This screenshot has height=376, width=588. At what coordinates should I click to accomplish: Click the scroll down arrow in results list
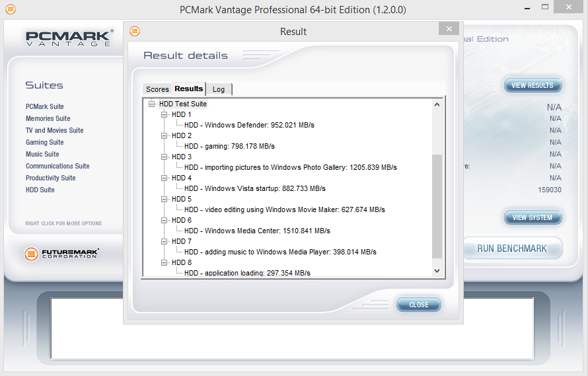[x=437, y=270]
